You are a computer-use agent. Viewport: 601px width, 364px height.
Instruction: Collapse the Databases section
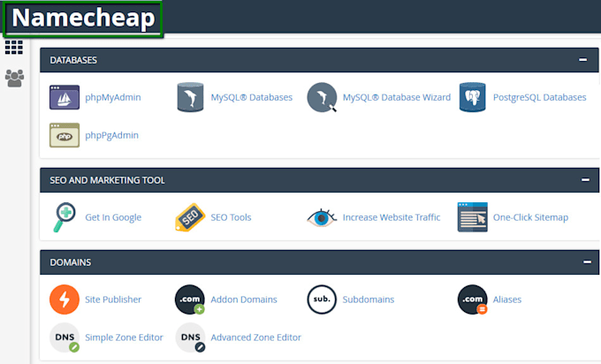[x=583, y=60]
